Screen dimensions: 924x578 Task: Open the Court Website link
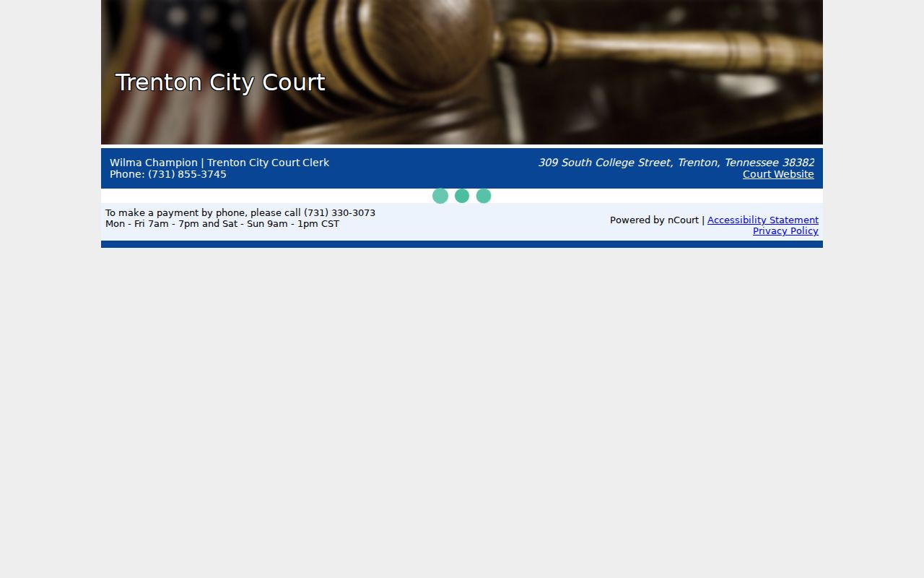(x=778, y=174)
